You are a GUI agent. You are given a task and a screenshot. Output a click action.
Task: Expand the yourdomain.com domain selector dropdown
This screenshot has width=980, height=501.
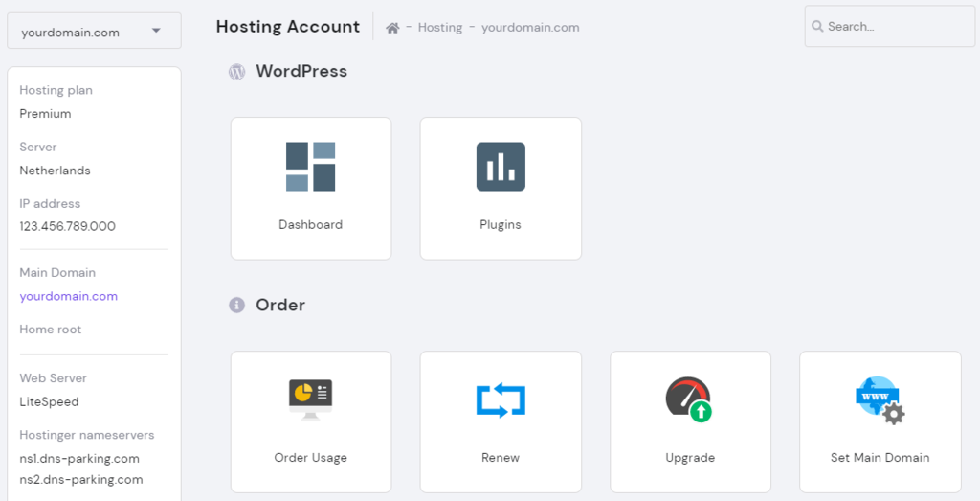(94, 32)
